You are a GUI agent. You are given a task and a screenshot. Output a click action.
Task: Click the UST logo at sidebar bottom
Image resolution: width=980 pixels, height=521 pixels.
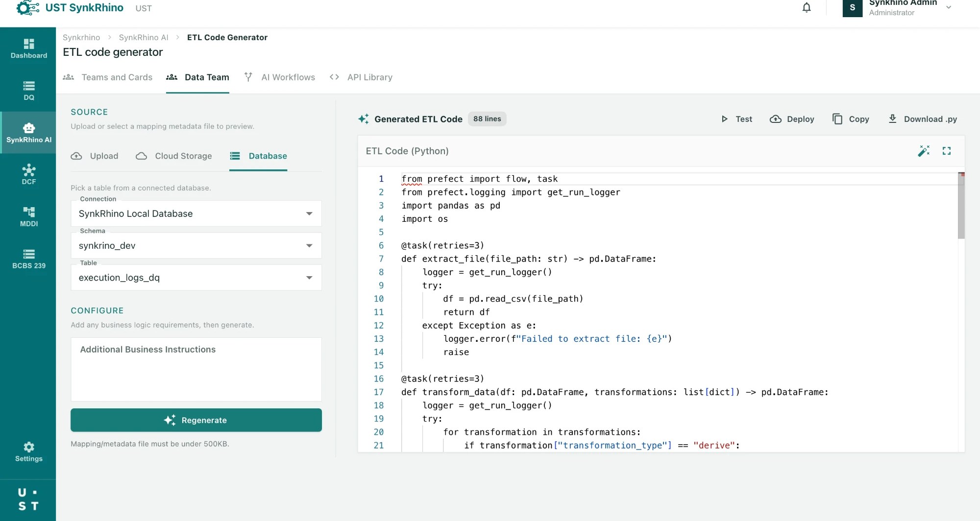click(x=28, y=499)
